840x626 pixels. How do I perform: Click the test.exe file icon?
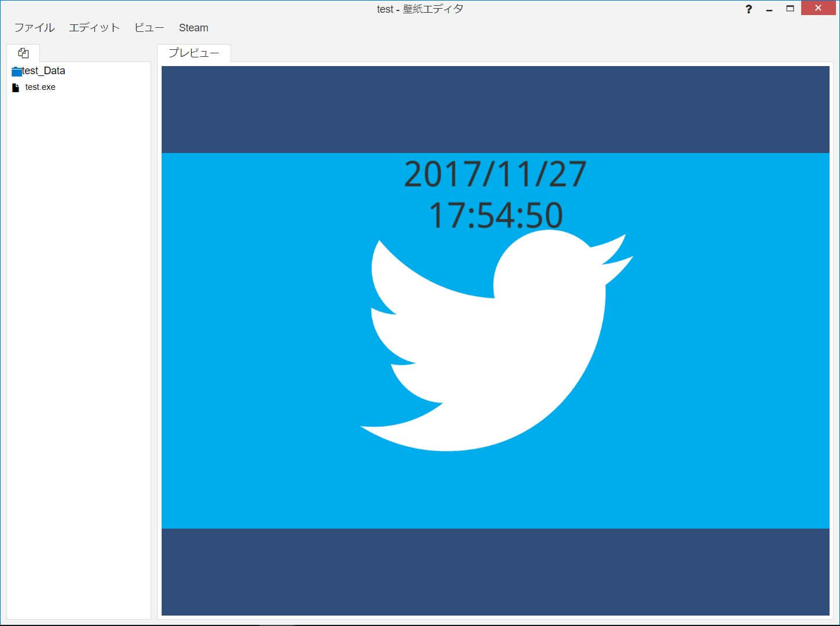[16, 88]
